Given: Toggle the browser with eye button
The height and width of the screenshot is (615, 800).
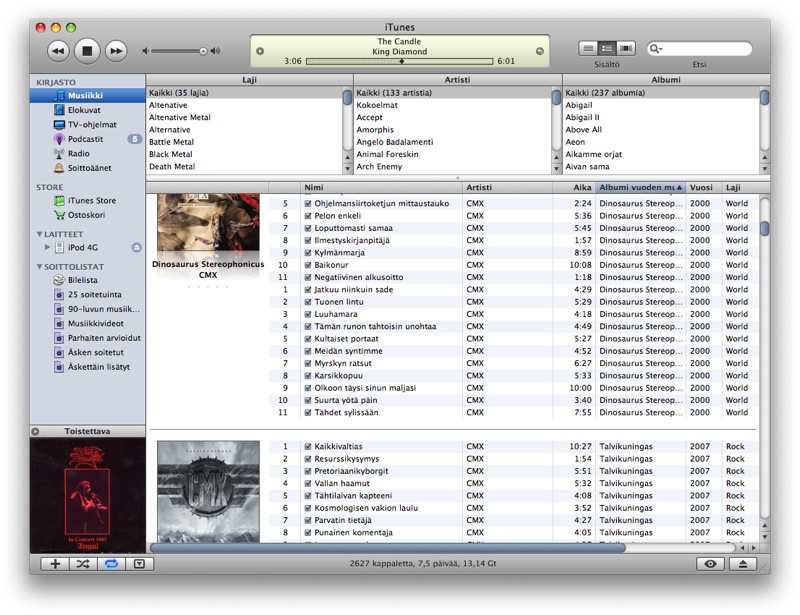Looking at the screenshot, I should click(x=710, y=563).
